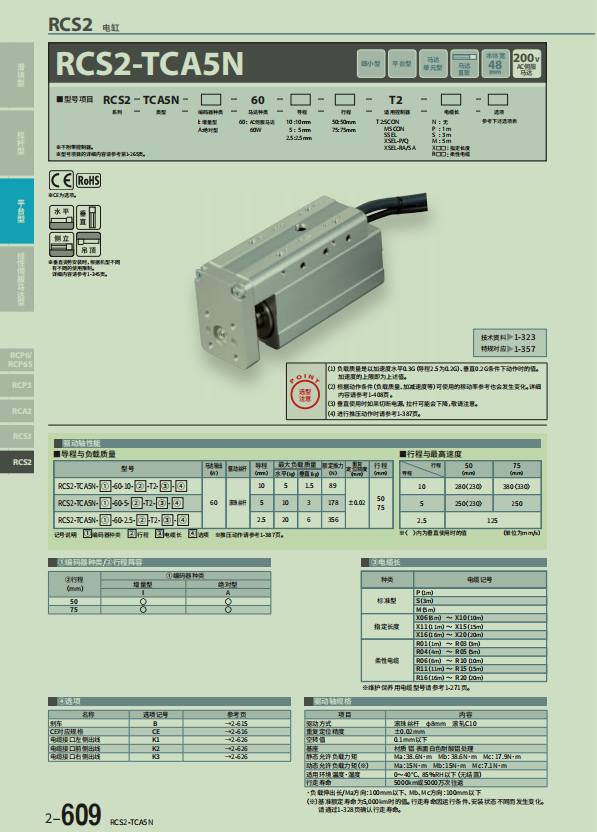Open reference →2-626 in the K1 row
The image size is (597, 832).
coord(236,739)
